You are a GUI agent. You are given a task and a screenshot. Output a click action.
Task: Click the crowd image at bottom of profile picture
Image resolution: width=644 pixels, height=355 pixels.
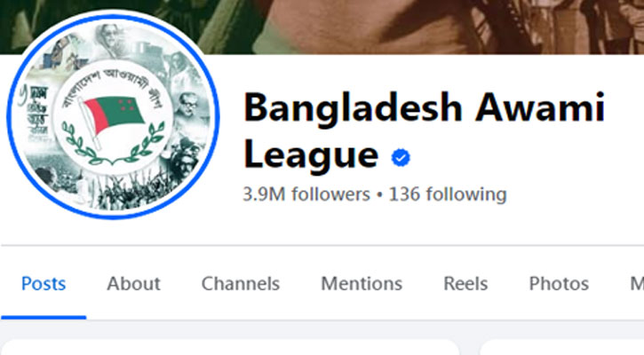coord(119,193)
